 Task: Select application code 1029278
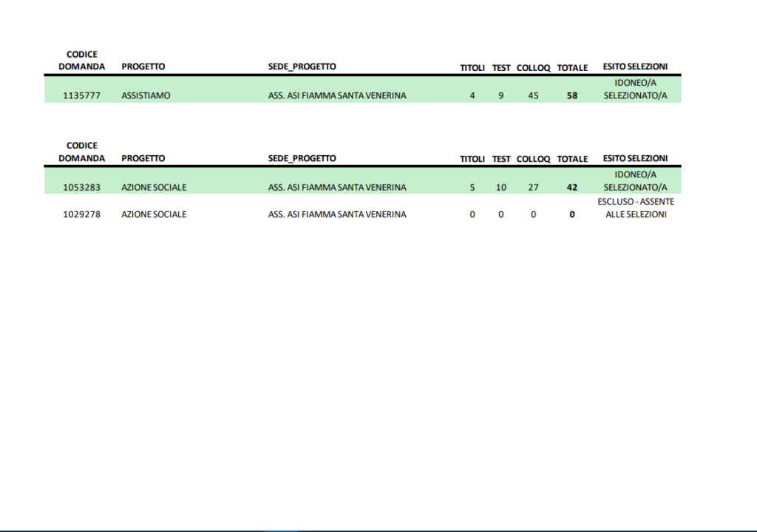tap(81, 214)
